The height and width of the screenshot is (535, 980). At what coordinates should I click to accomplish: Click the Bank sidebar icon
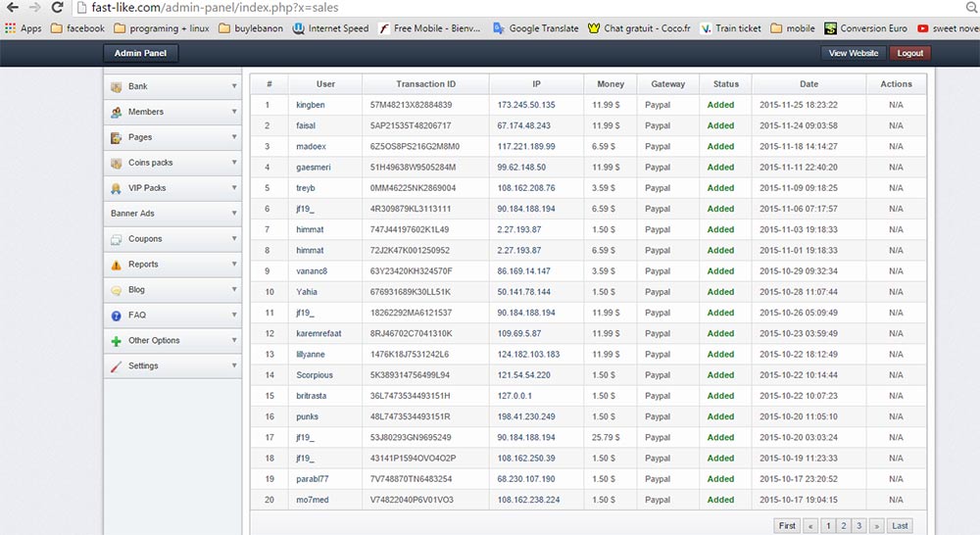point(117,87)
